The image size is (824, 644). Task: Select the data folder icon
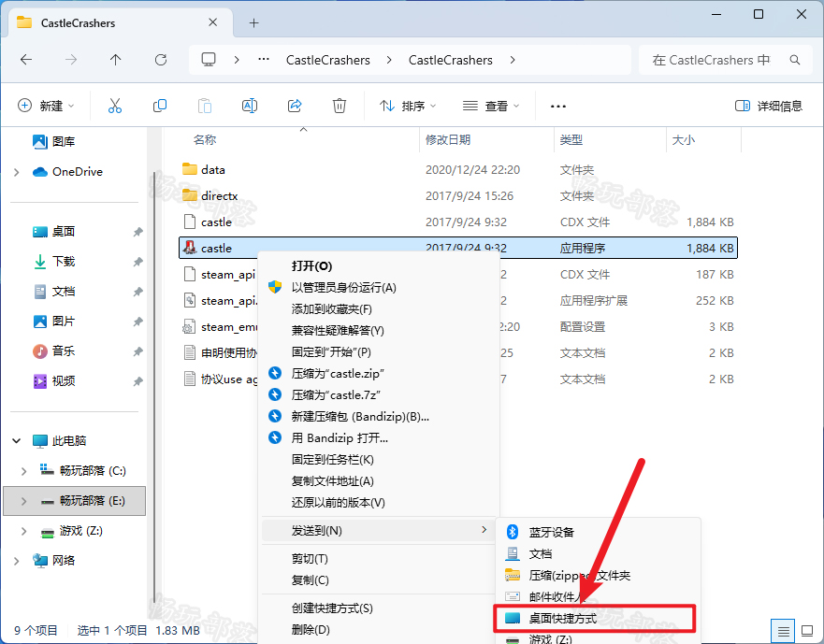[190, 169]
